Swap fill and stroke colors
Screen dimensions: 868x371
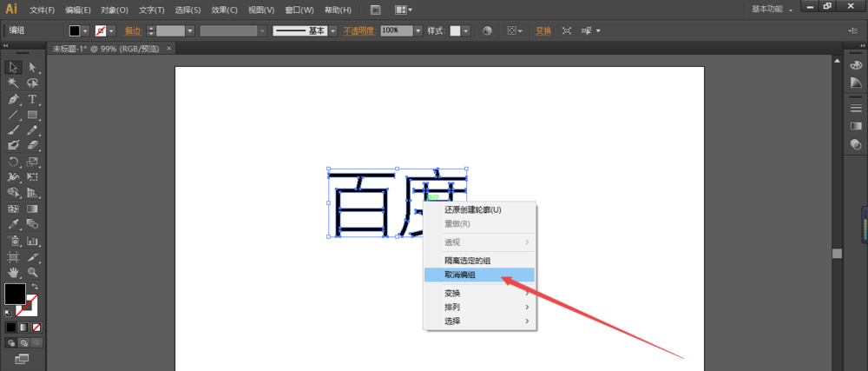(36, 286)
